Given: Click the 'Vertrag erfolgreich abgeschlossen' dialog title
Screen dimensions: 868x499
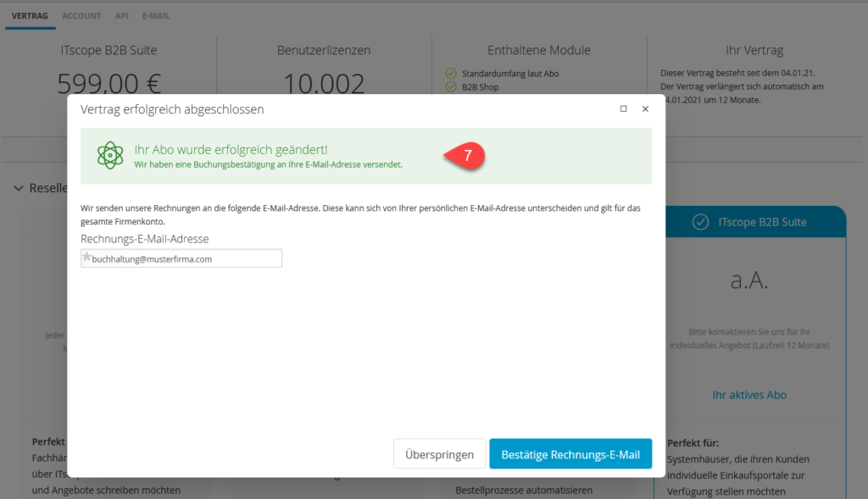Looking at the screenshot, I should point(172,109).
